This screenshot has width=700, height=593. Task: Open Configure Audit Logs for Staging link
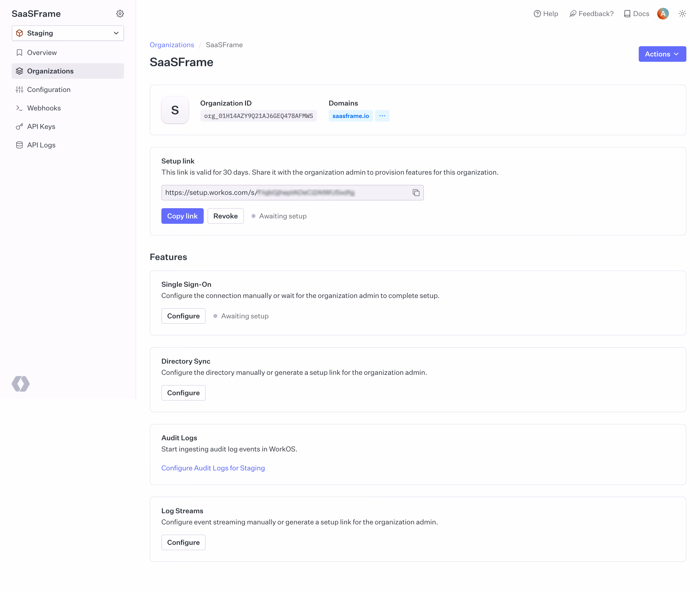213,468
